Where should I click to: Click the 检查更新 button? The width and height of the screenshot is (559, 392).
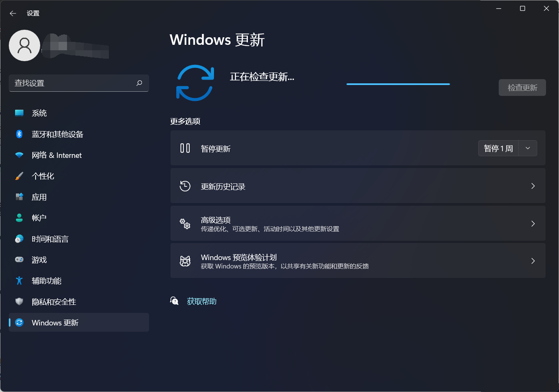(x=522, y=88)
